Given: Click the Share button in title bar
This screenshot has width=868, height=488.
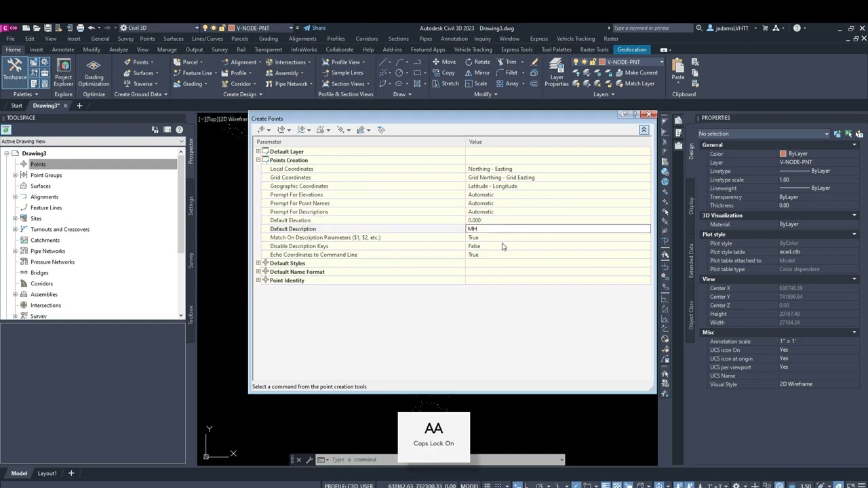Looking at the screenshot, I should click(x=314, y=28).
